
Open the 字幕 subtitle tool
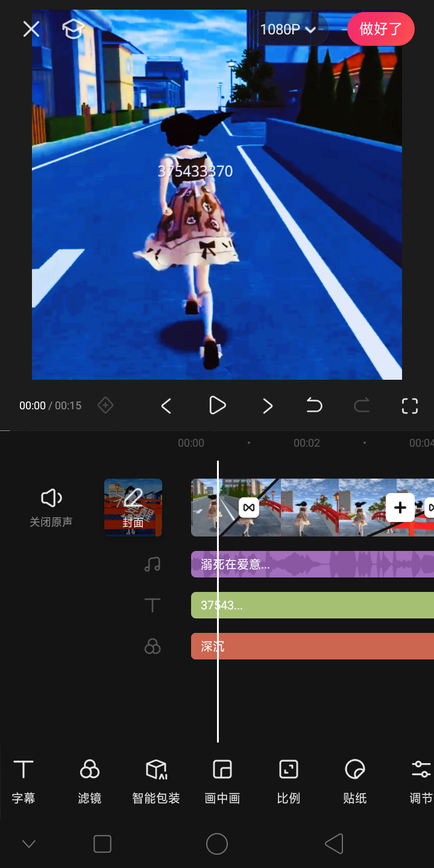pyautogui.click(x=24, y=781)
